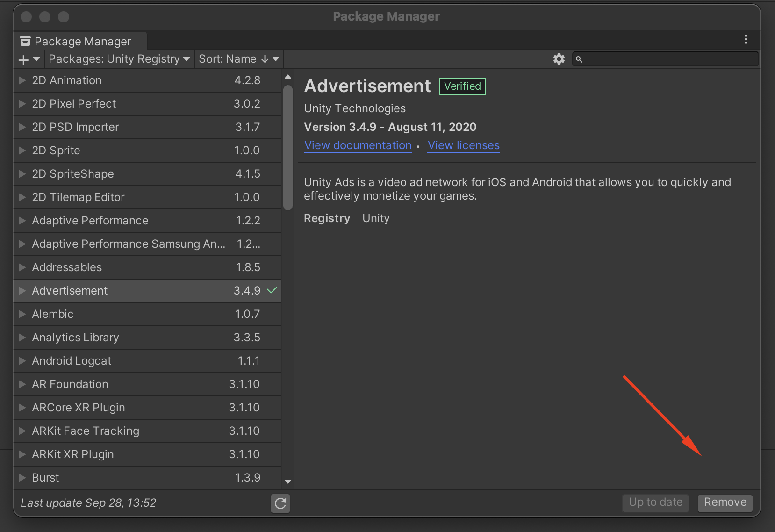Click the add package plus icon
Image resolution: width=775 pixels, height=532 pixels.
point(24,59)
